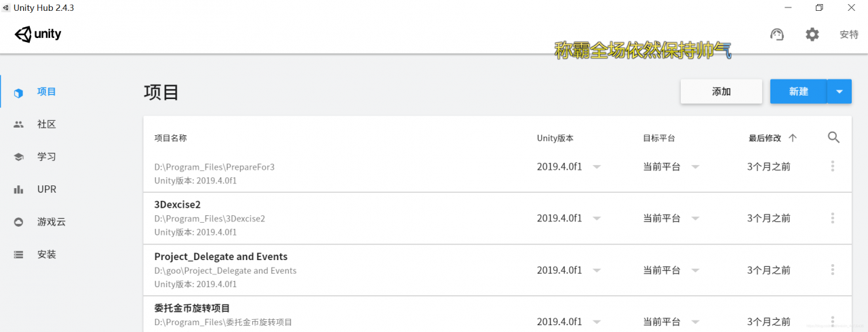Open Unity version dropdown for 委托金币旋转项目
Image resolution: width=868 pixels, height=332 pixels.
pyautogui.click(x=597, y=322)
